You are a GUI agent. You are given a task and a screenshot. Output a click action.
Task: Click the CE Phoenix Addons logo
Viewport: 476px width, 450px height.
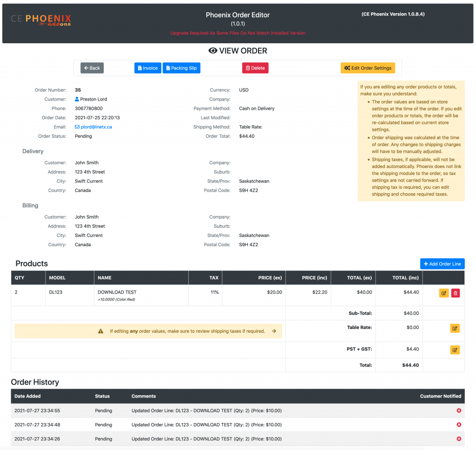point(41,20)
